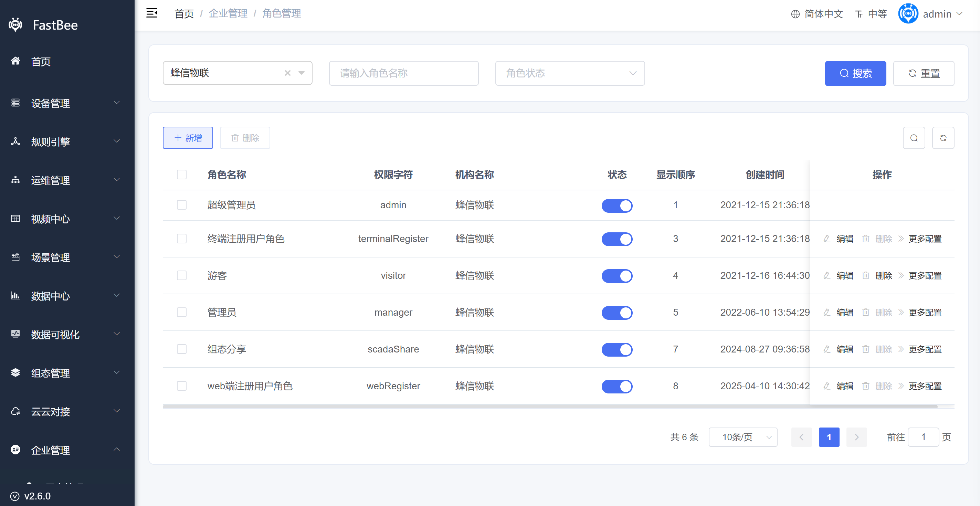Click the 组态管理 layers icon

(15, 373)
